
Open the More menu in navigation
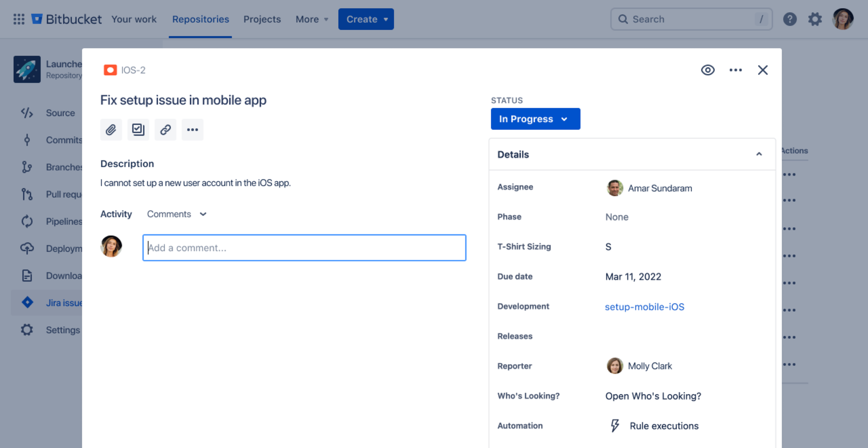[311, 19]
